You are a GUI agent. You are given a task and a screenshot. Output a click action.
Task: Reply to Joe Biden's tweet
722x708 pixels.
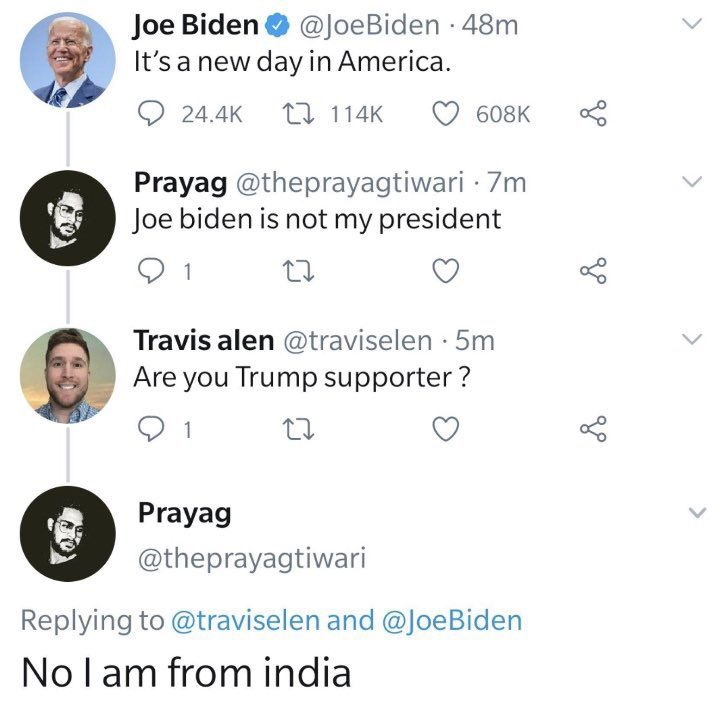coord(151,115)
